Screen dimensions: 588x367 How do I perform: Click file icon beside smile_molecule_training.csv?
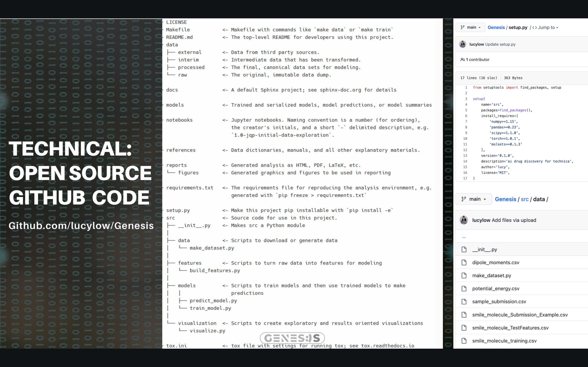pos(464,341)
